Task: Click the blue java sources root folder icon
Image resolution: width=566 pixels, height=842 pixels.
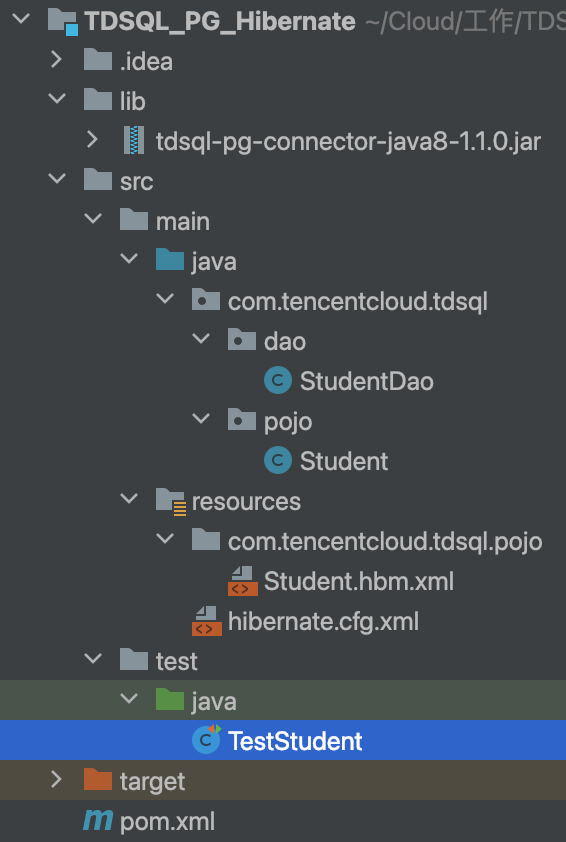Action: tap(170, 260)
